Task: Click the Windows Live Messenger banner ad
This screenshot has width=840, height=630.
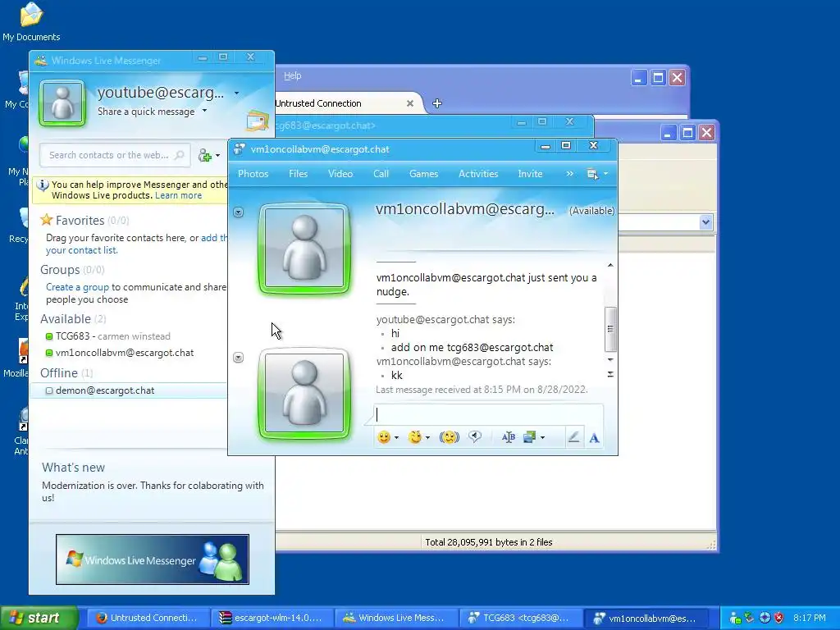Action: (x=152, y=559)
